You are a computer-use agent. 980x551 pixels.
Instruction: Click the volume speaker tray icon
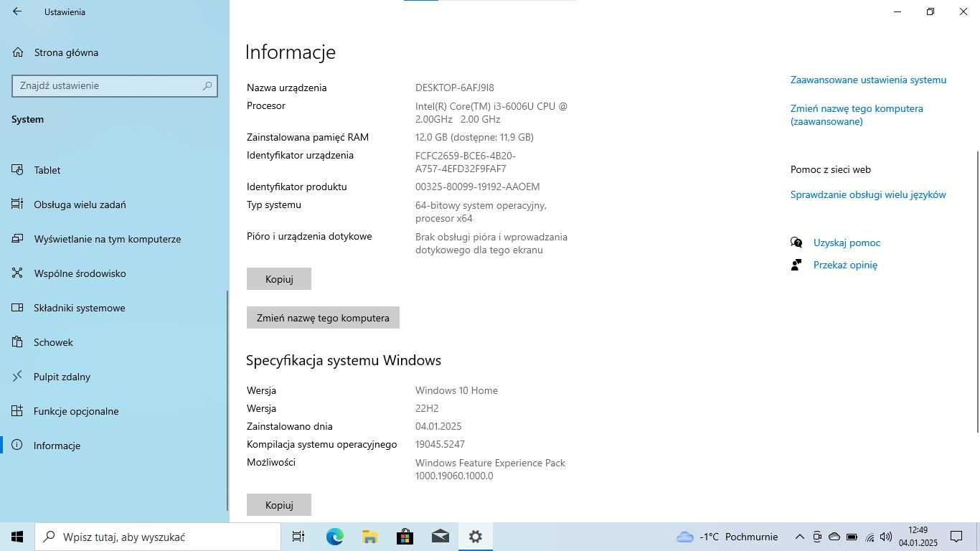(x=885, y=537)
